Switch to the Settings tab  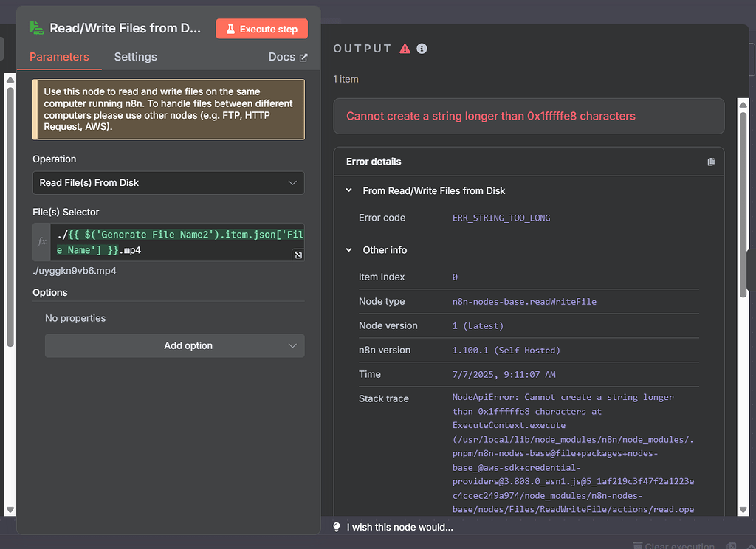pyautogui.click(x=135, y=57)
